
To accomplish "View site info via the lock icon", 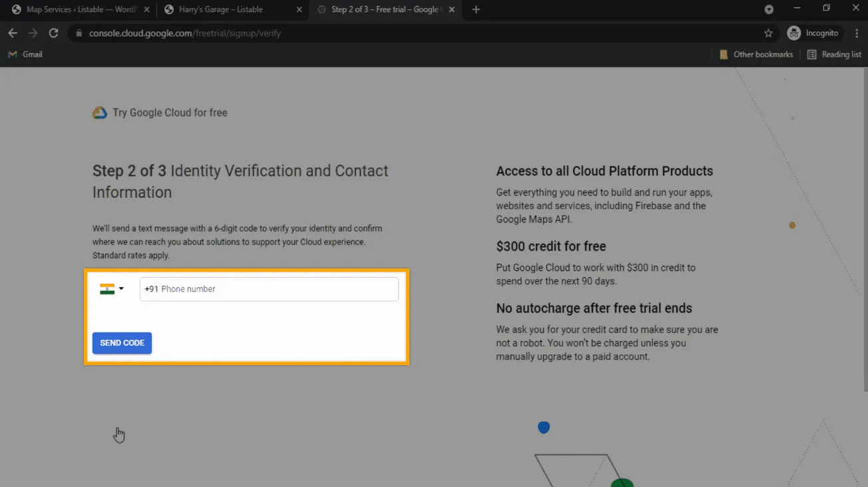I will point(79,33).
